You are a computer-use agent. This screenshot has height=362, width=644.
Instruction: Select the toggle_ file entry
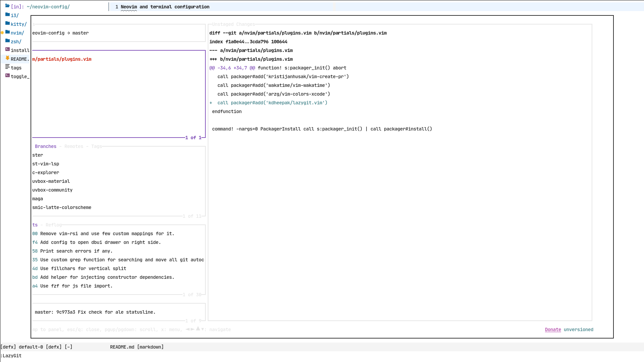pos(20,76)
